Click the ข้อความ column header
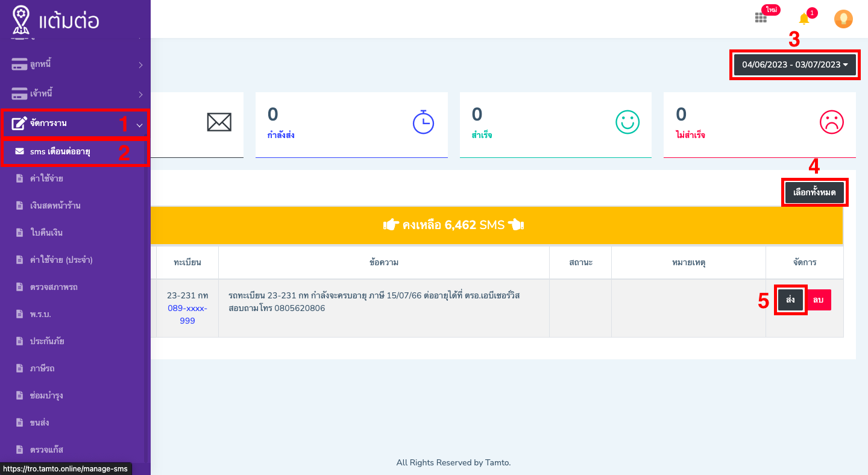 tap(384, 262)
